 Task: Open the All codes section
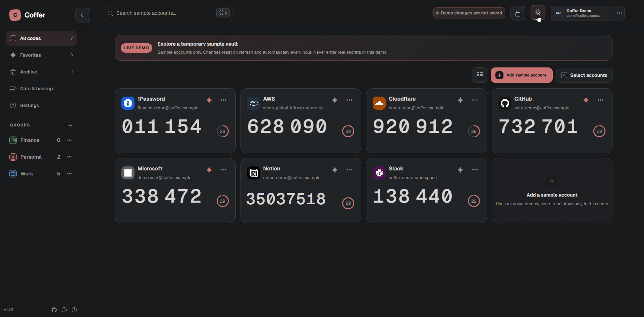click(41, 38)
